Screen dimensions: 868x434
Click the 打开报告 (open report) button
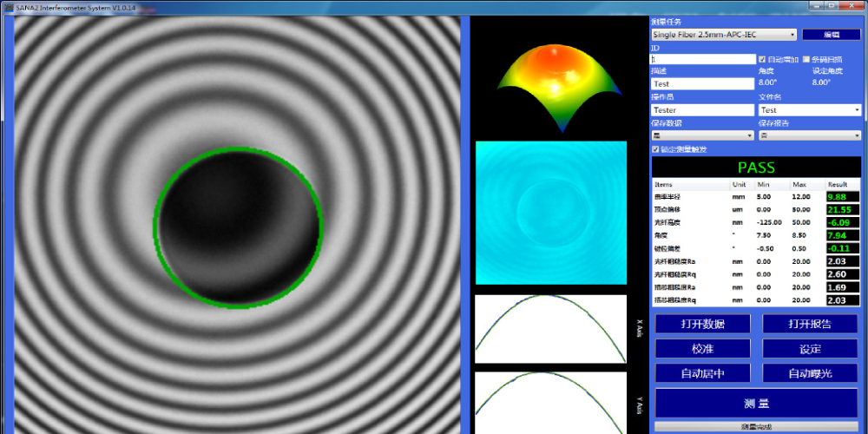[x=809, y=324]
